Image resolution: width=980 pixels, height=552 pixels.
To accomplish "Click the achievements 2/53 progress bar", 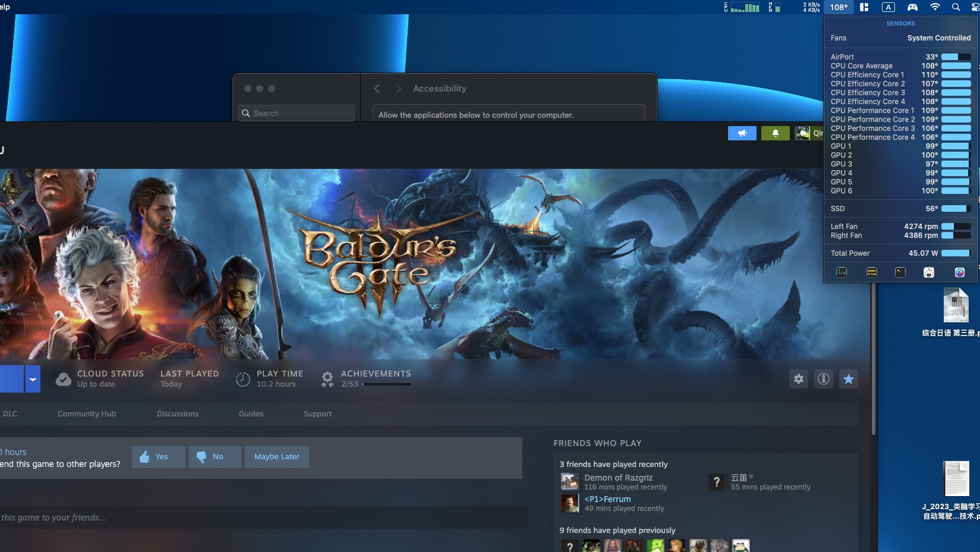I will (386, 384).
